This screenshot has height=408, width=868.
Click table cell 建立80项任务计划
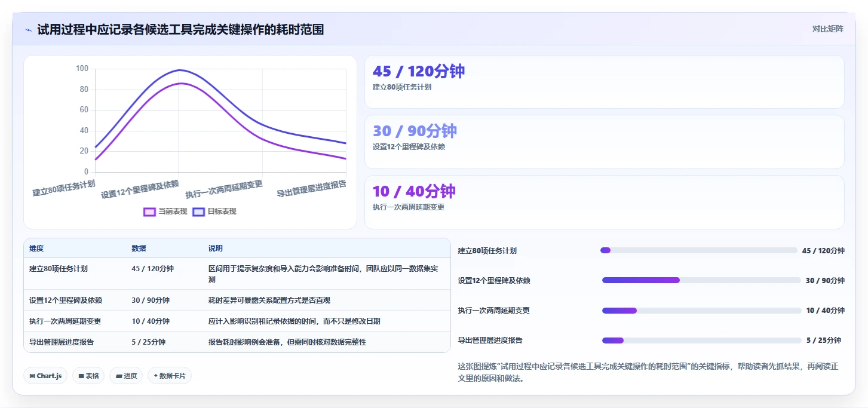coord(59,269)
